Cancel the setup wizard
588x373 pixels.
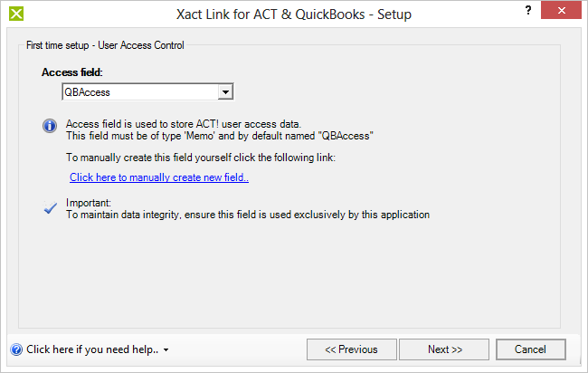tap(531, 349)
